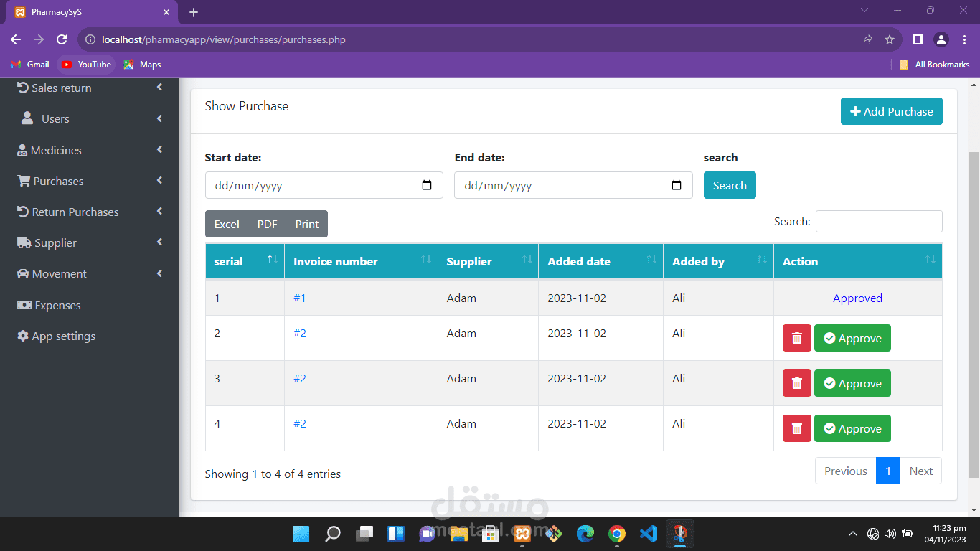
Task: Open Visual Studio Code from the taskbar
Action: [648, 534]
